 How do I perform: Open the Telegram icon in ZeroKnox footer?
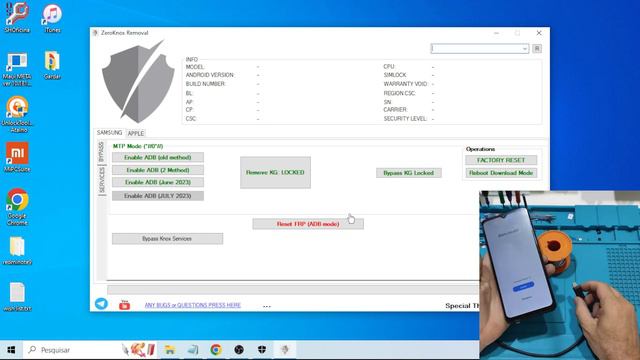point(101,304)
